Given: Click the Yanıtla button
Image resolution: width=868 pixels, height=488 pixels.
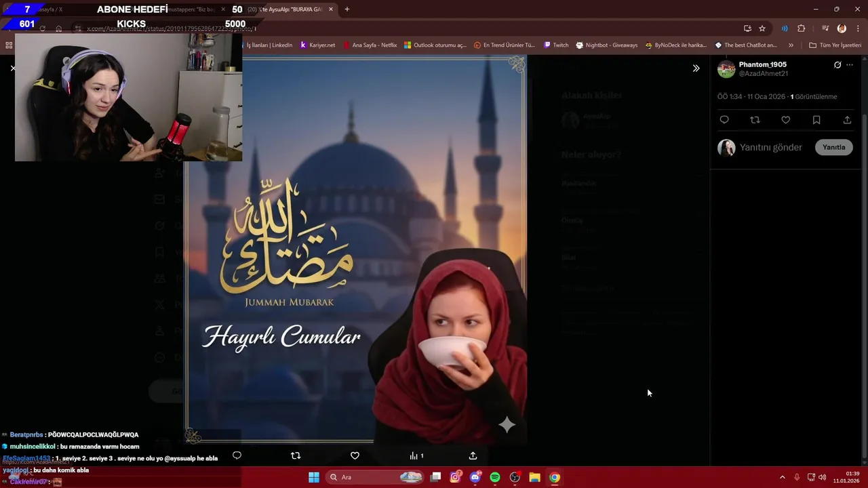Looking at the screenshot, I should (x=834, y=147).
